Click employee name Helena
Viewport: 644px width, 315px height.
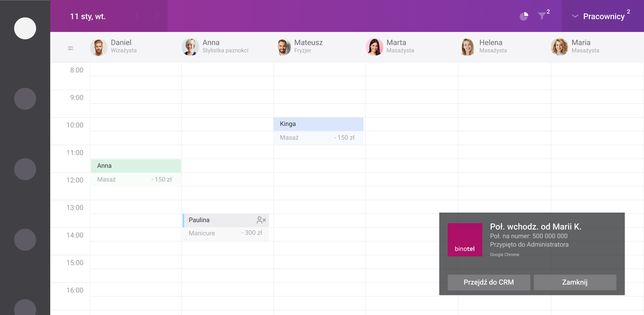coord(491,43)
